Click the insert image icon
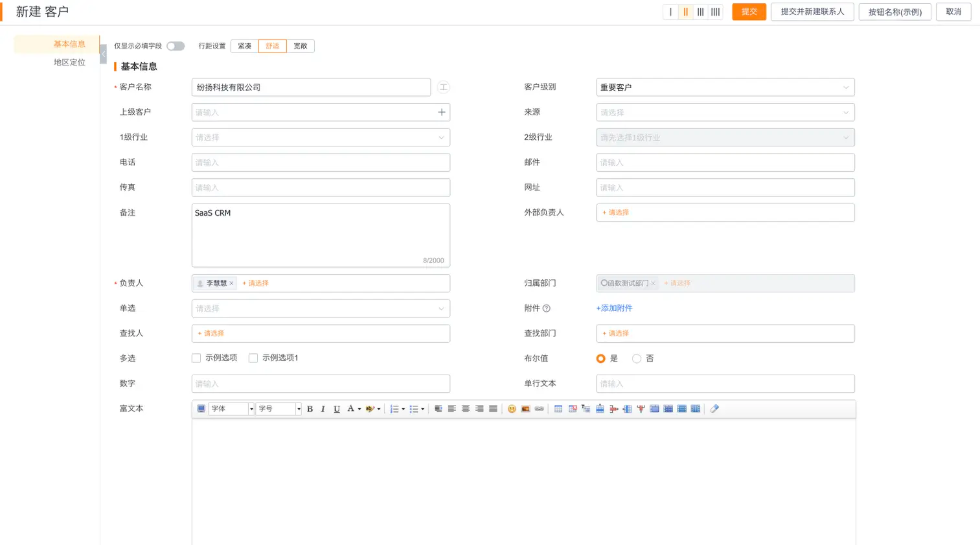The width and height of the screenshot is (980, 545). click(x=525, y=409)
